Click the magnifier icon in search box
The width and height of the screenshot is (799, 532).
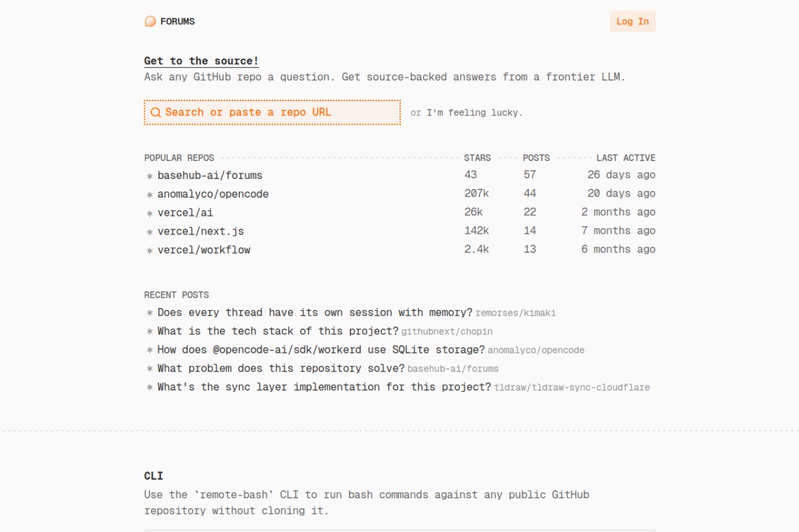155,113
